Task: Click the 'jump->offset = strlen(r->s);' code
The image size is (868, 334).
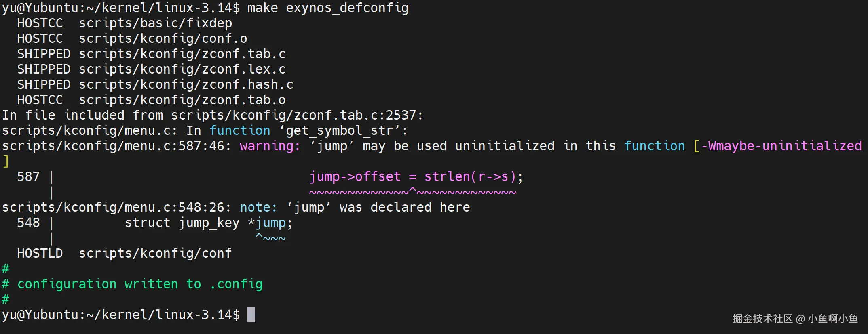Action: point(416,176)
